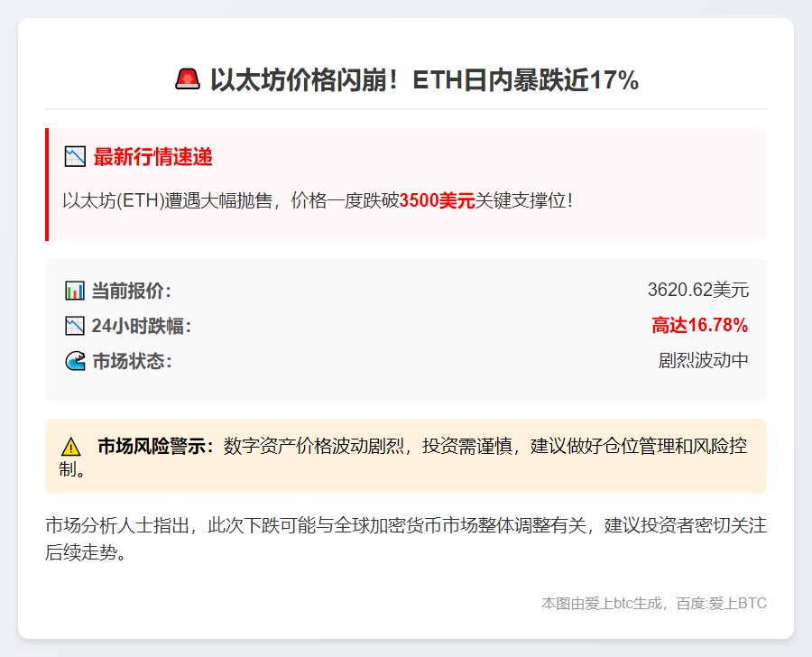Click the 市场状态 label
812x657 pixels.
point(132,361)
